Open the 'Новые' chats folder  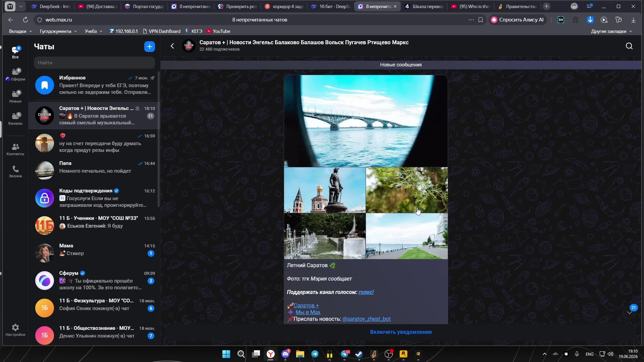[x=15, y=97]
